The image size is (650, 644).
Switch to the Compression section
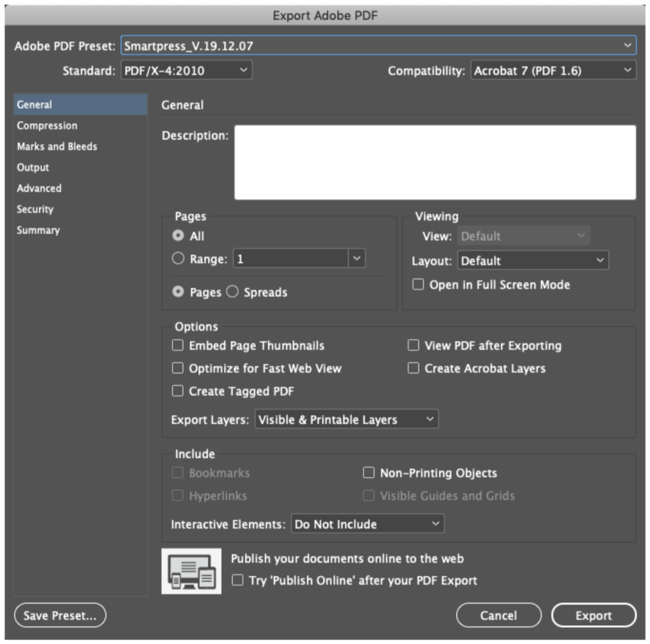(47, 125)
